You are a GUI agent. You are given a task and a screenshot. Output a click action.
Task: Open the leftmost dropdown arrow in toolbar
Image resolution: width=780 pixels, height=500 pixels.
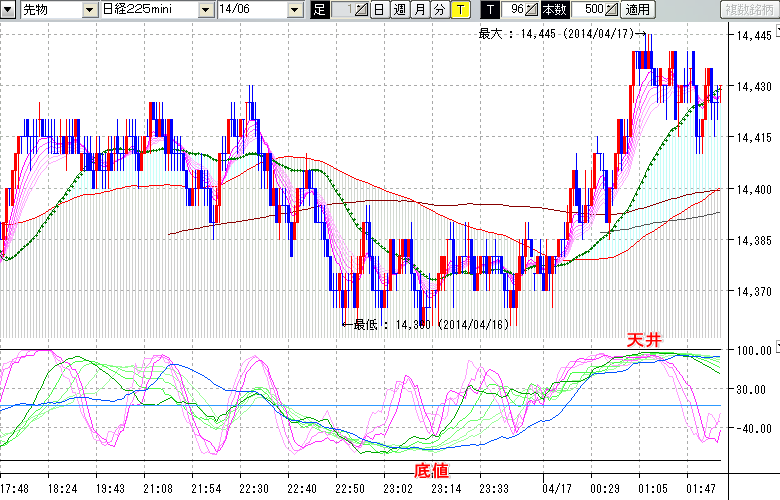click(x=9, y=10)
